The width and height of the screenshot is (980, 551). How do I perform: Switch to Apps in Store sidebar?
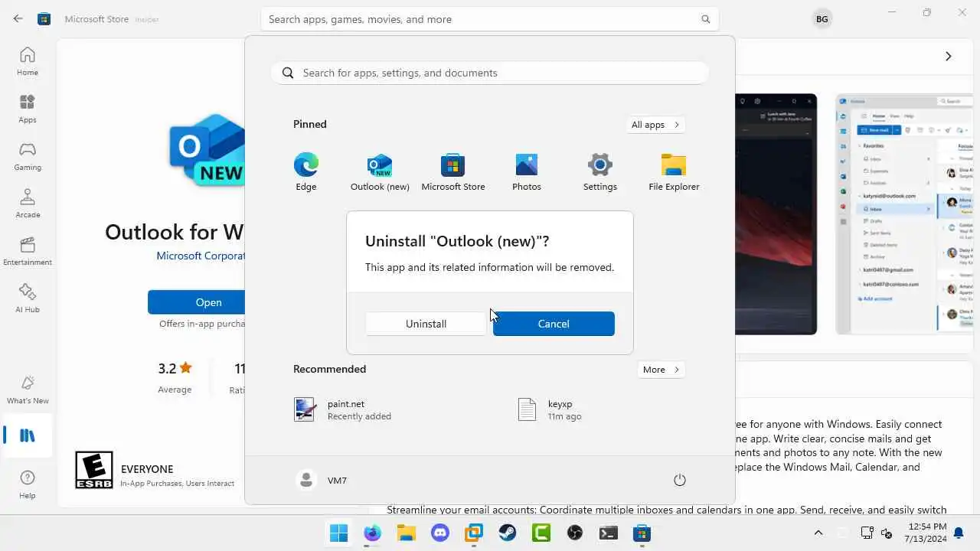click(28, 109)
